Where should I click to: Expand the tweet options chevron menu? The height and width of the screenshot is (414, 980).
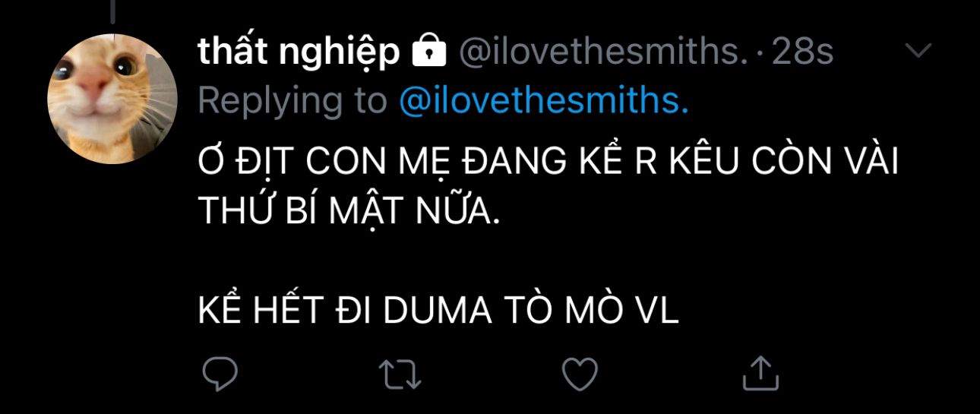tap(919, 51)
